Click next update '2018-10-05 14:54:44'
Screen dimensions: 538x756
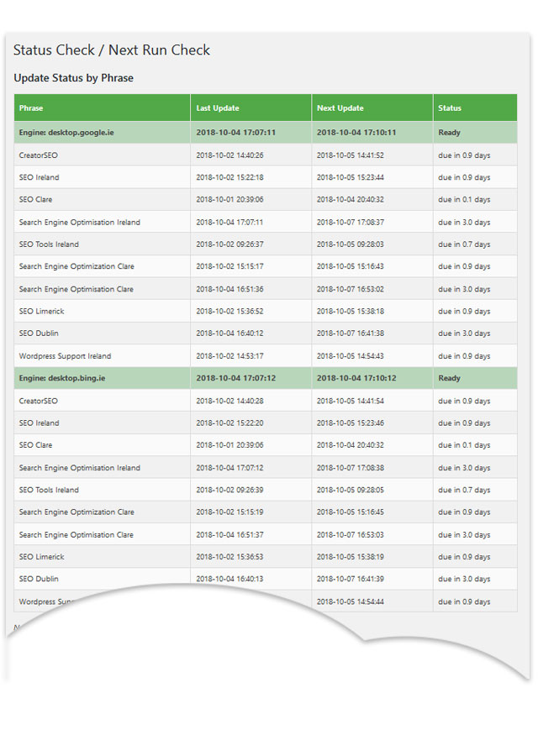pyautogui.click(x=351, y=601)
